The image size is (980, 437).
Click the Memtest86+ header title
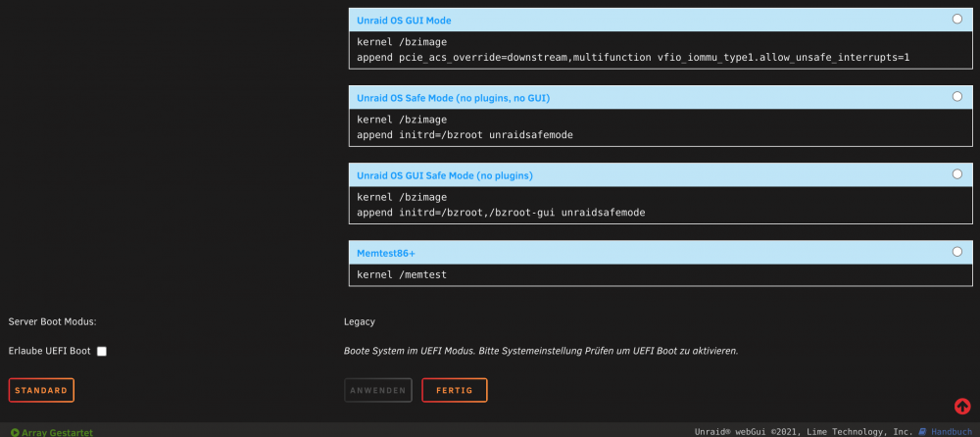[385, 253]
